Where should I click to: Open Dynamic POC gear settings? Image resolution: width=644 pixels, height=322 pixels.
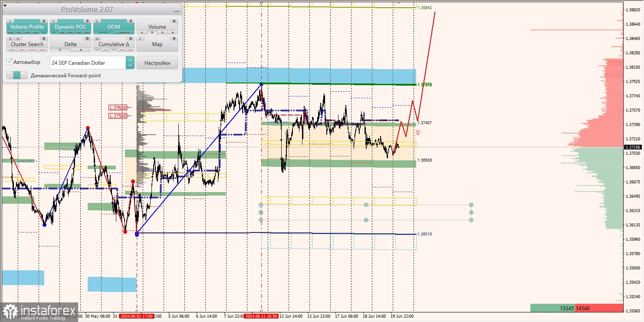[87, 21]
